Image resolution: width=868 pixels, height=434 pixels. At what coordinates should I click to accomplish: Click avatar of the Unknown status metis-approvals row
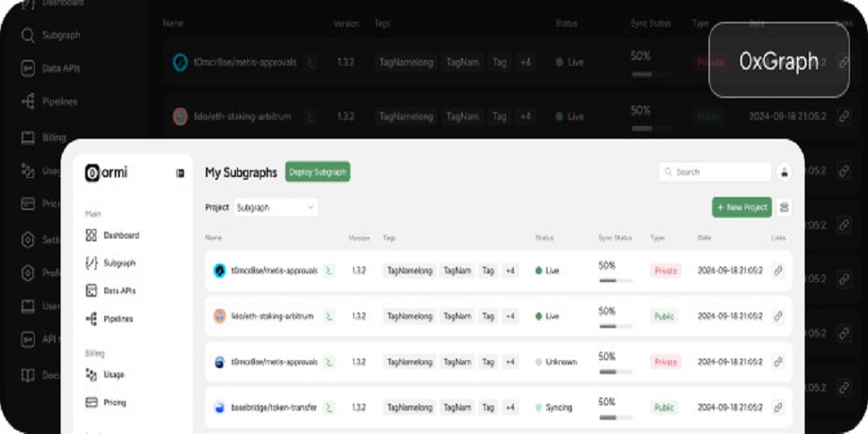(x=220, y=362)
